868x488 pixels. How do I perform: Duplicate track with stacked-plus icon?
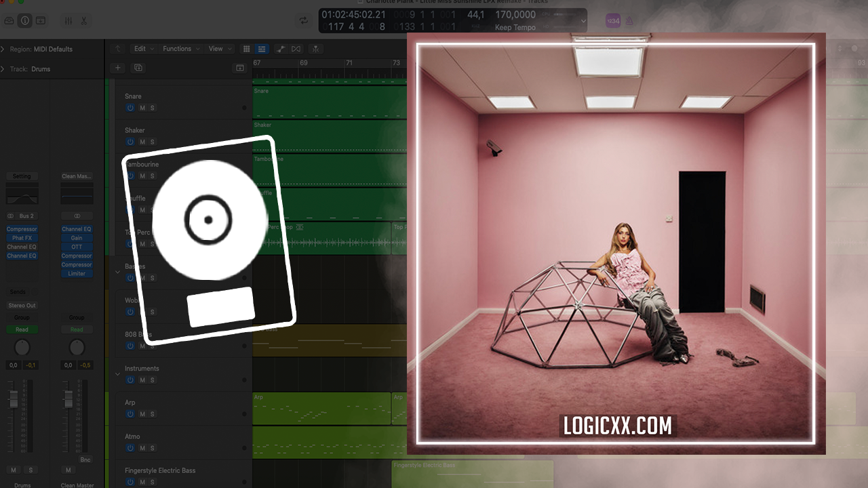point(138,68)
